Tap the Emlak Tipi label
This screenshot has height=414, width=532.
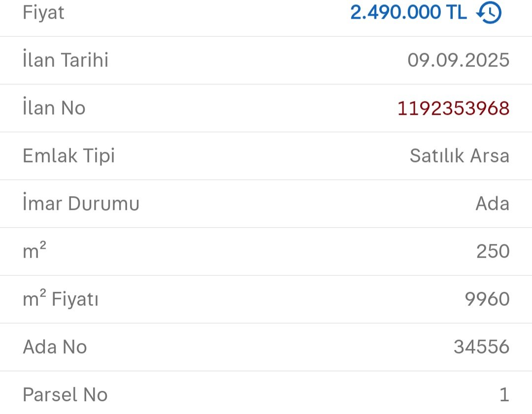69,156
